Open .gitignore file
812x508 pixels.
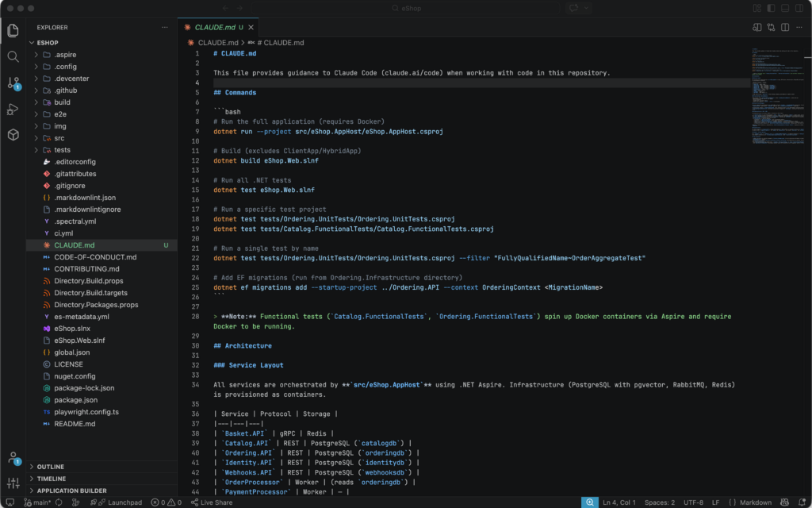click(101, 186)
